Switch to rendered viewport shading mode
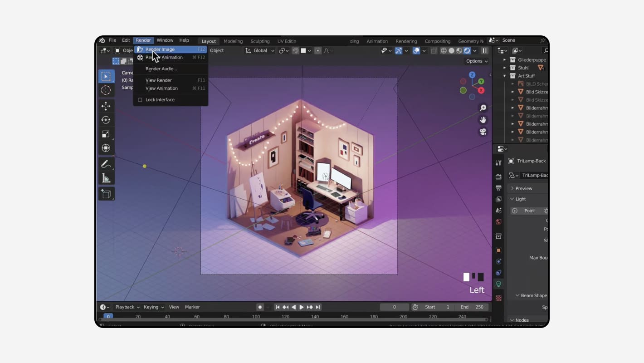 467,51
